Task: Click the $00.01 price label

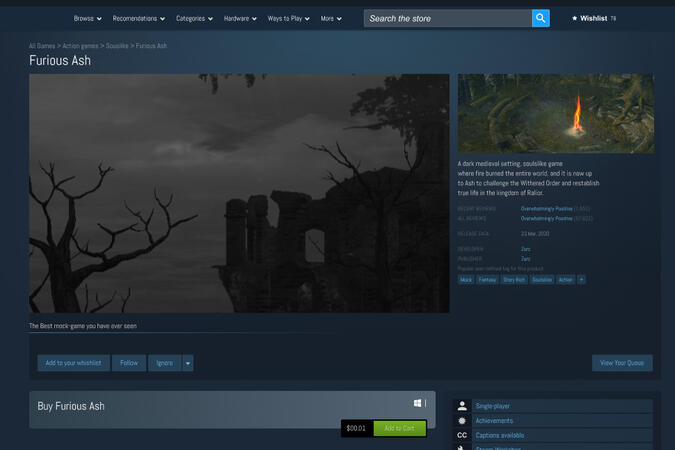Action: [356, 428]
